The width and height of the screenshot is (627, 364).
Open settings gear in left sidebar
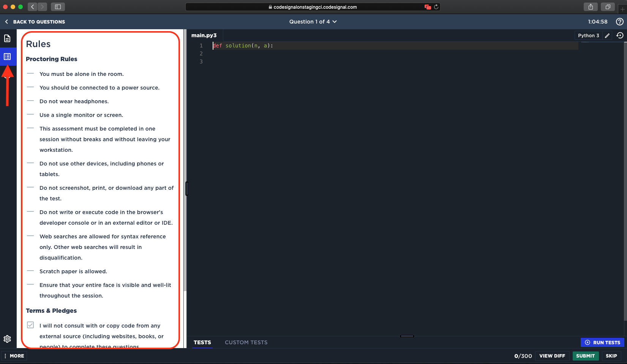pos(7,339)
